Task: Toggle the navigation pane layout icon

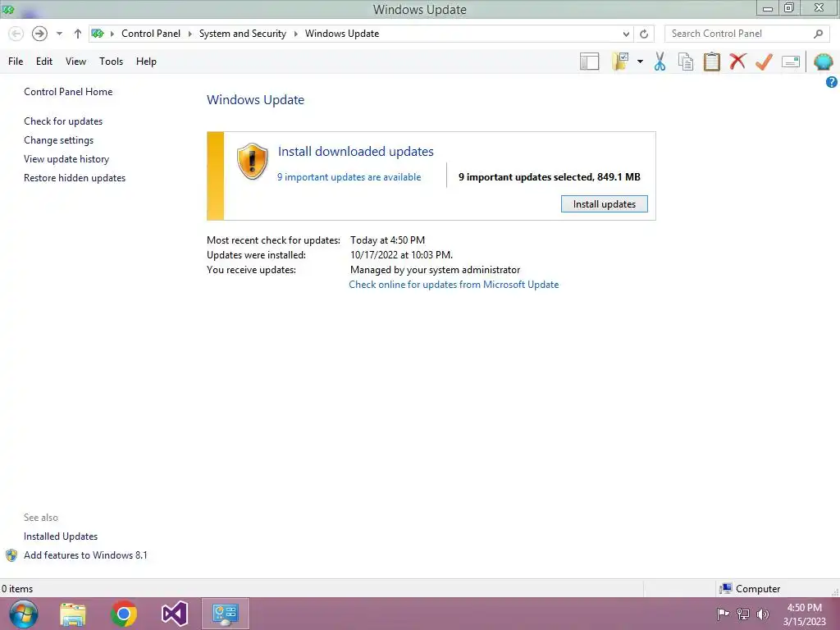Action: coord(589,62)
